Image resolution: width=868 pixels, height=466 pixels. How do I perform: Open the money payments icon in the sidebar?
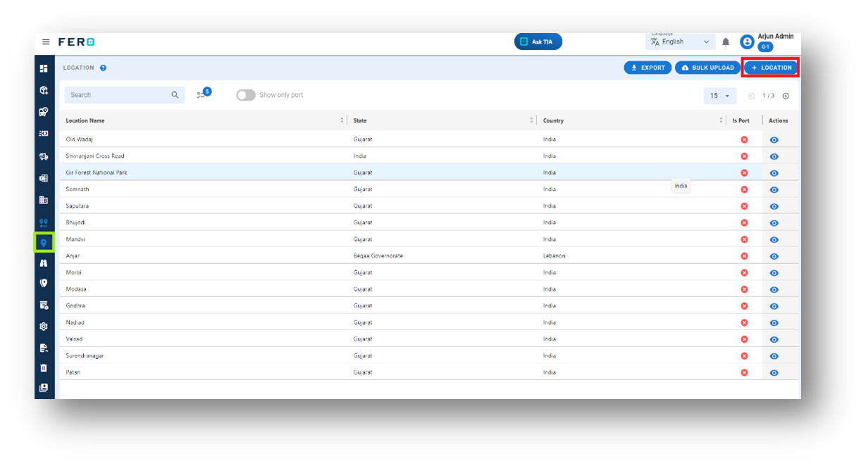point(44,133)
